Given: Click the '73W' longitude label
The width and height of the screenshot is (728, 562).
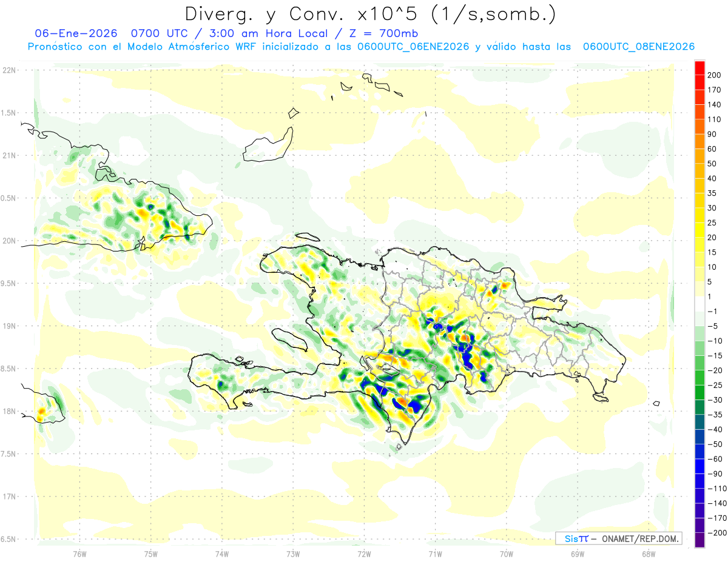Looking at the screenshot, I should pyautogui.click(x=293, y=554).
